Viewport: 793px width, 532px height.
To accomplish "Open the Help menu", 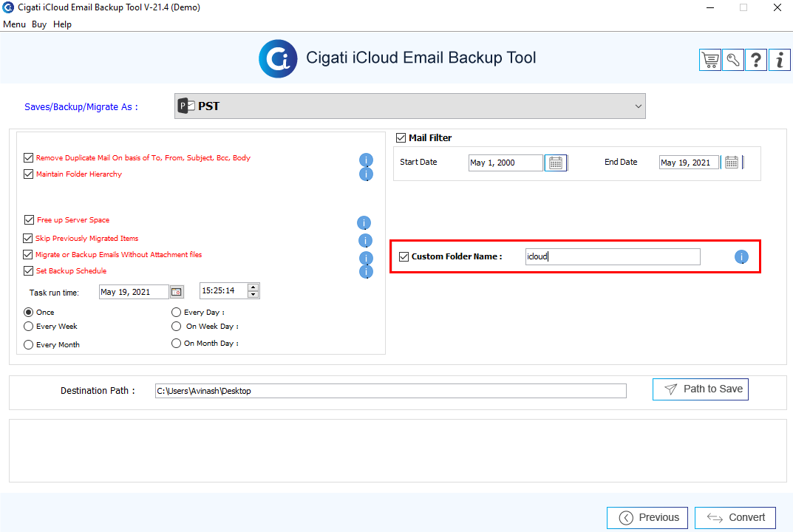I will (x=62, y=24).
